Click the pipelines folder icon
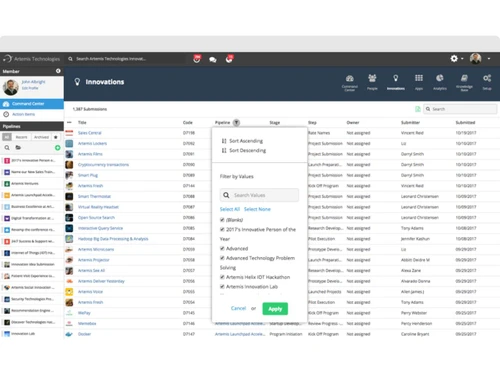 pyautogui.click(x=18, y=147)
